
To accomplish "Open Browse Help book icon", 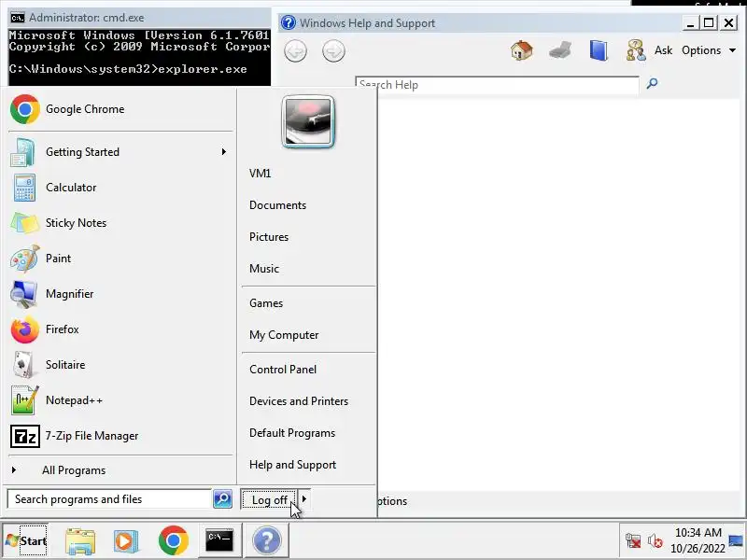I will coord(599,50).
